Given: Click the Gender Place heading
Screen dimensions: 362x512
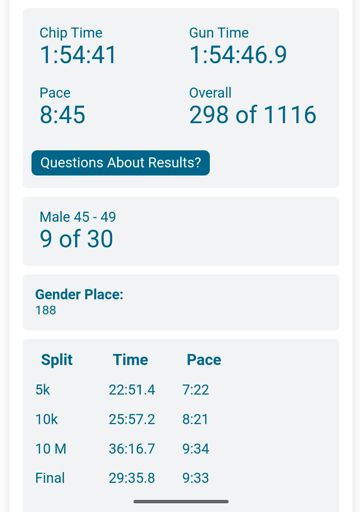Looking at the screenshot, I should click(x=79, y=294).
